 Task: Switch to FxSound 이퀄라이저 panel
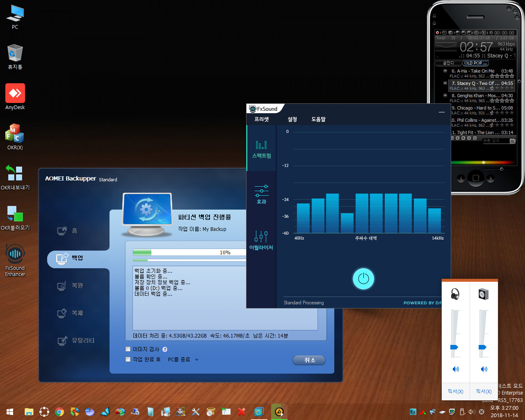point(261,240)
